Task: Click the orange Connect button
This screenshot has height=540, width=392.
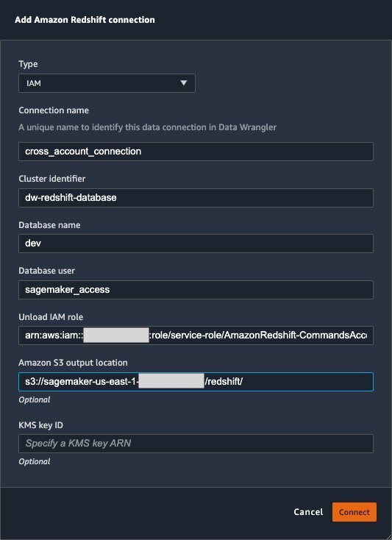Action: pos(354,512)
